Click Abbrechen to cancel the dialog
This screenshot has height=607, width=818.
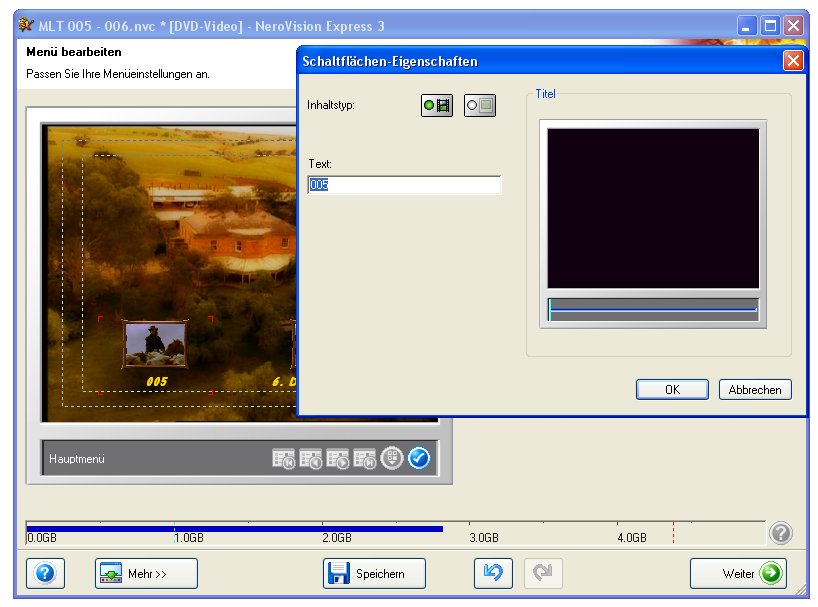click(755, 390)
